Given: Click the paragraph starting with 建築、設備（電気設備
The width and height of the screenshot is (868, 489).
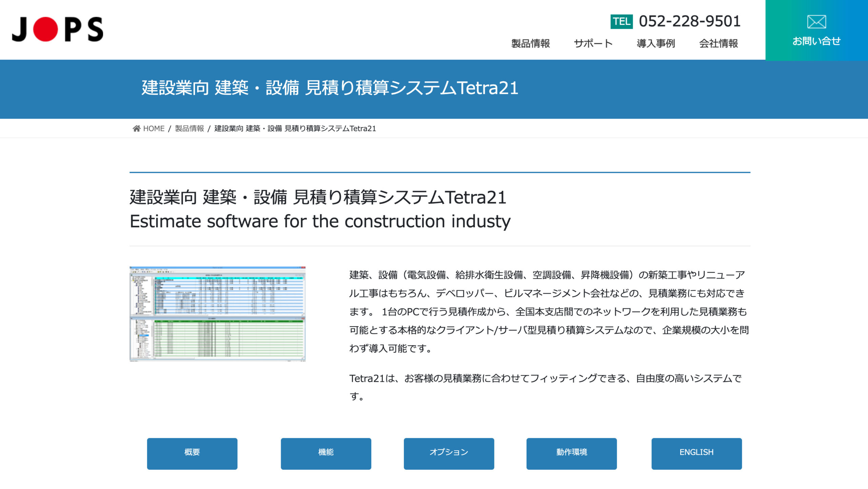Looking at the screenshot, I should pyautogui.click(x=549, y=311).
